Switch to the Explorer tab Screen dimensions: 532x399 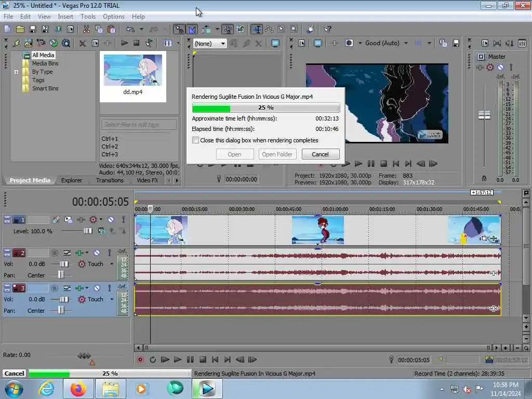[x=72, y=180]
